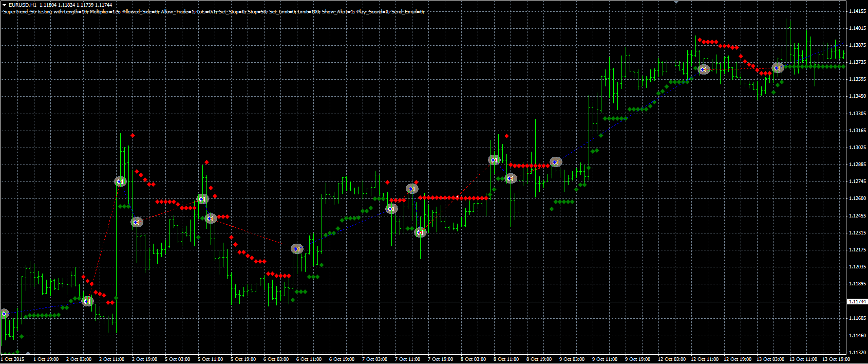The image size is (868, 364).
Task: Click the 1.11895 price axis label
Action: [857, 284]
